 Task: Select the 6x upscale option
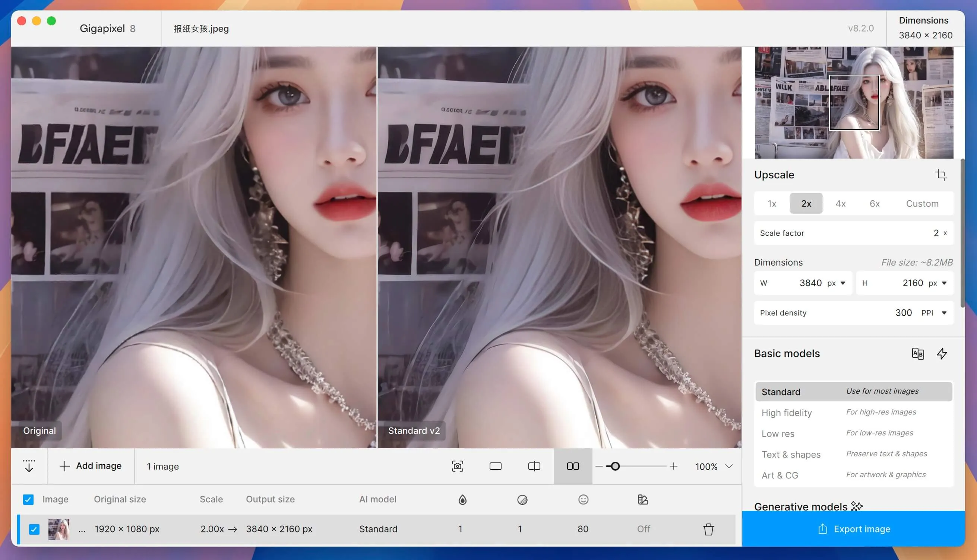874,203
